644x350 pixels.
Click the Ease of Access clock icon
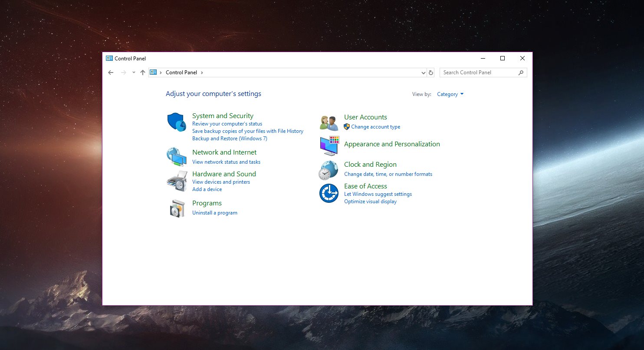pyautogui.click(x=329, y=193)
